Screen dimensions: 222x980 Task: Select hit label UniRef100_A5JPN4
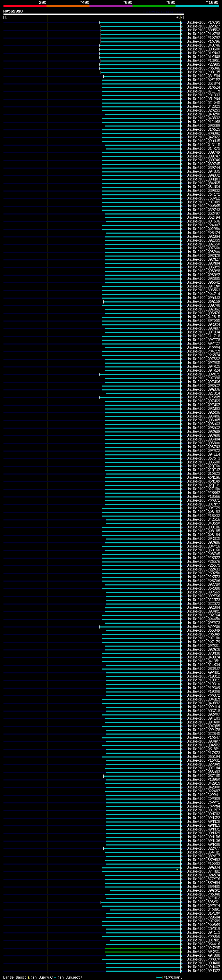pyautogui.click(x=203, y=99)
